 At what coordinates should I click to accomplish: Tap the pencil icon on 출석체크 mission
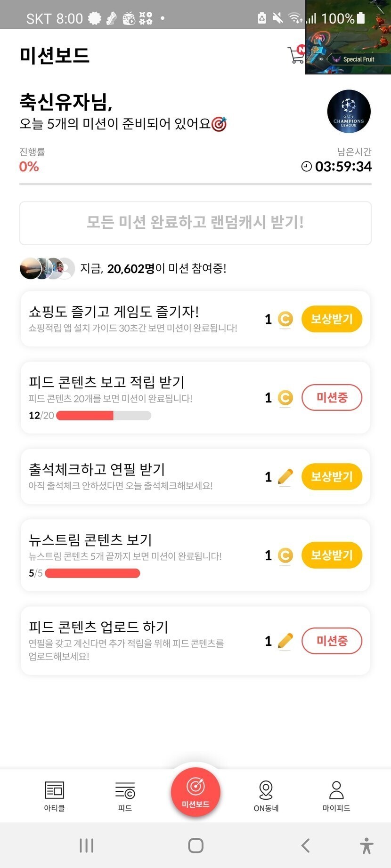click(x=285, y=477)
